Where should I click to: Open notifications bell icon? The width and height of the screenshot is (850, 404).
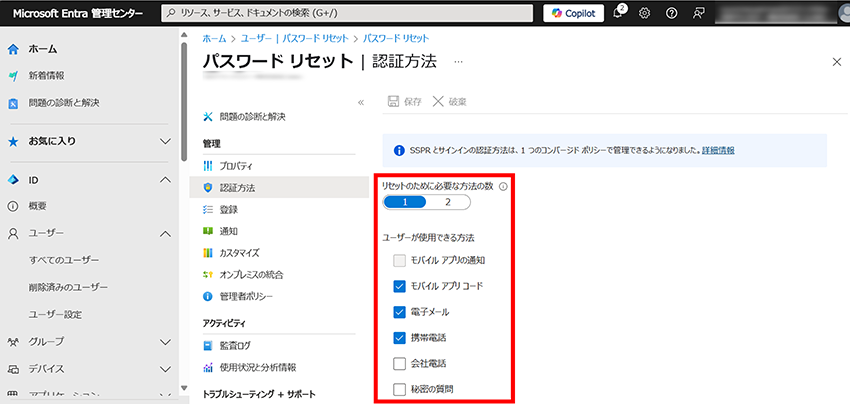[x=618, y=14]
